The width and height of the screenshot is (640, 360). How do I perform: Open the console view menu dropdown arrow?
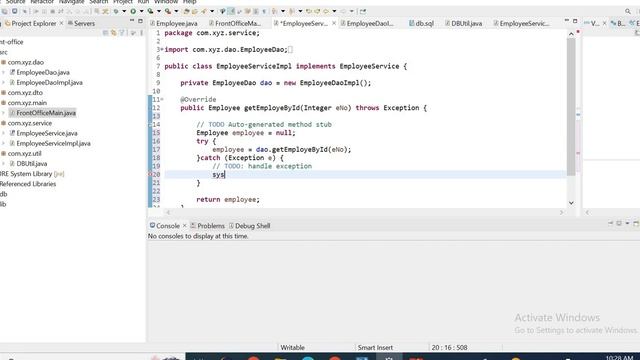[627, 223]
